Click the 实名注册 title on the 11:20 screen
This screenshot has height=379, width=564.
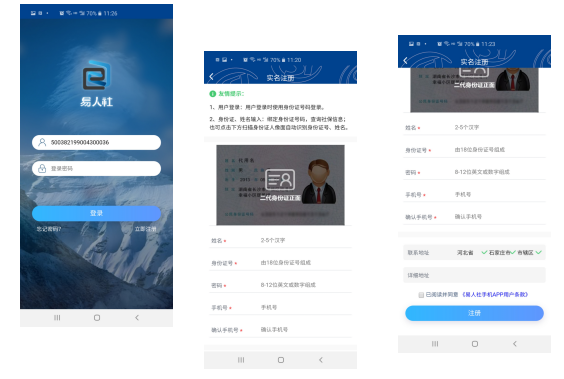coord(280,78)
